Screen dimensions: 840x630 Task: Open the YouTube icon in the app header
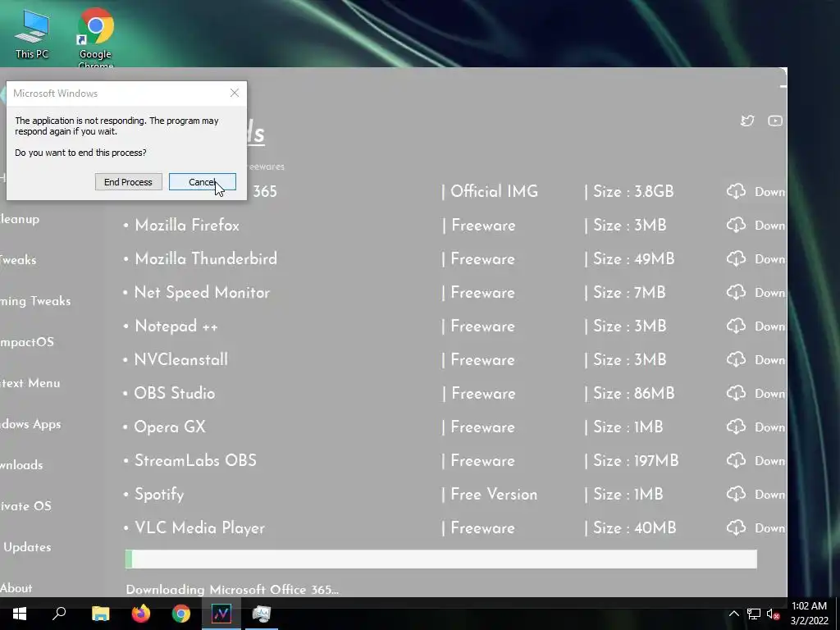tap(774, 121)
